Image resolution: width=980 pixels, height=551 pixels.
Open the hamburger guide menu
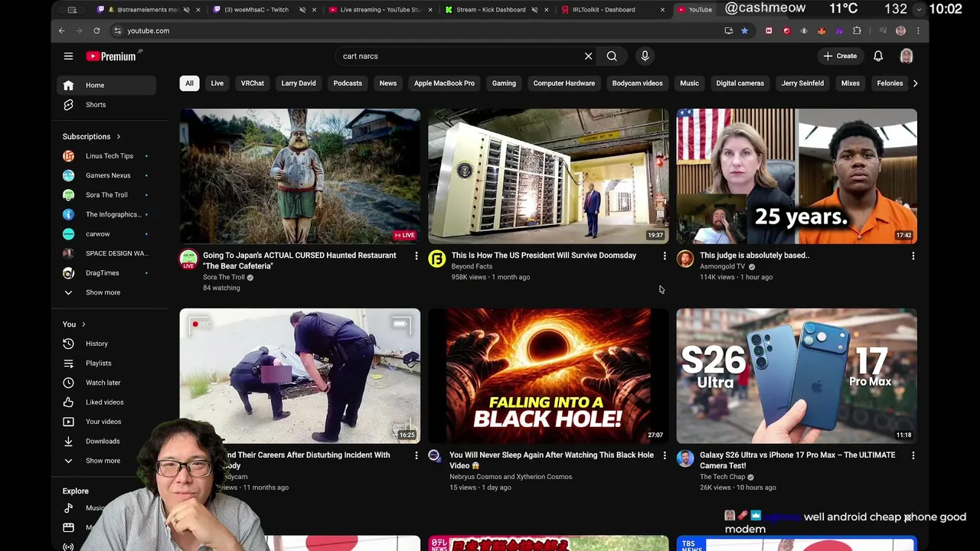pyautogui.click(x=68, y=56)
